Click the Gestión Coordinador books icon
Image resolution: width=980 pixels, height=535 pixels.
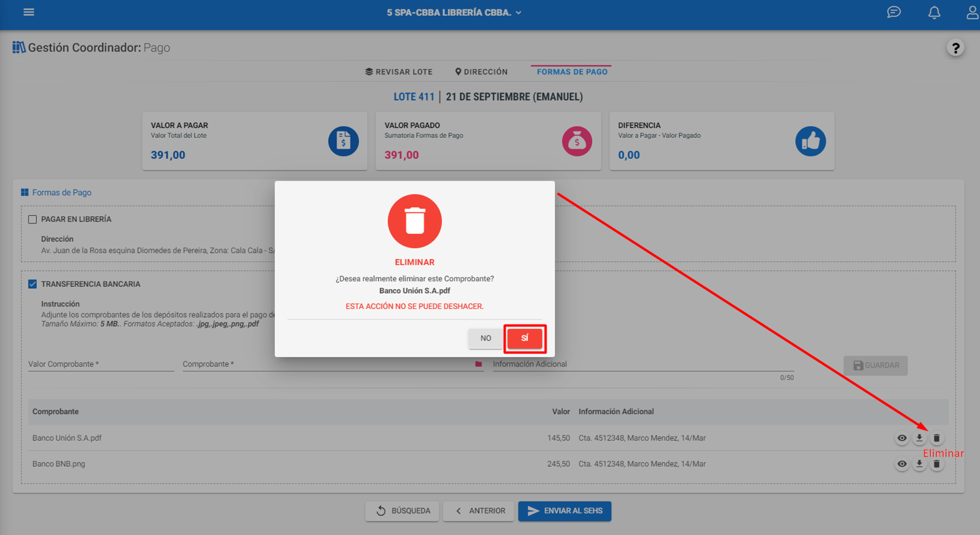click(18, 47)
